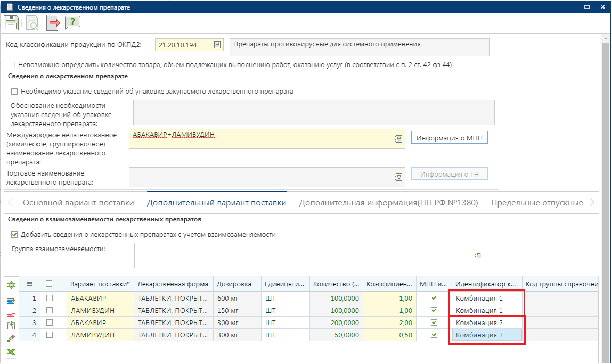
Task: Select ЛАМИВУДИН cell in row 2
Action: click(x=100, y=311)
